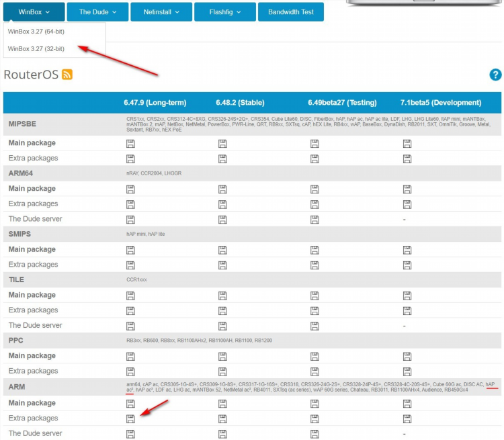Image resolution: width=504 pixels, height=440 pixels.
Task: Download ARM64 Dude server 6.49beta27 Testing
Action: [x=314, y=220]
